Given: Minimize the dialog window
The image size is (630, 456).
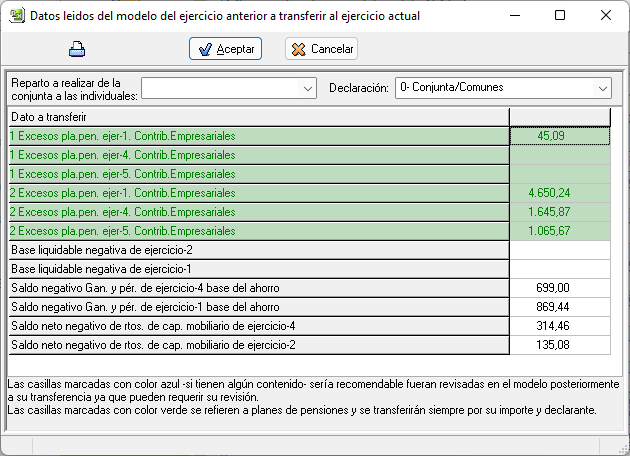Looking at the screenshot, I should coord(515,15).
